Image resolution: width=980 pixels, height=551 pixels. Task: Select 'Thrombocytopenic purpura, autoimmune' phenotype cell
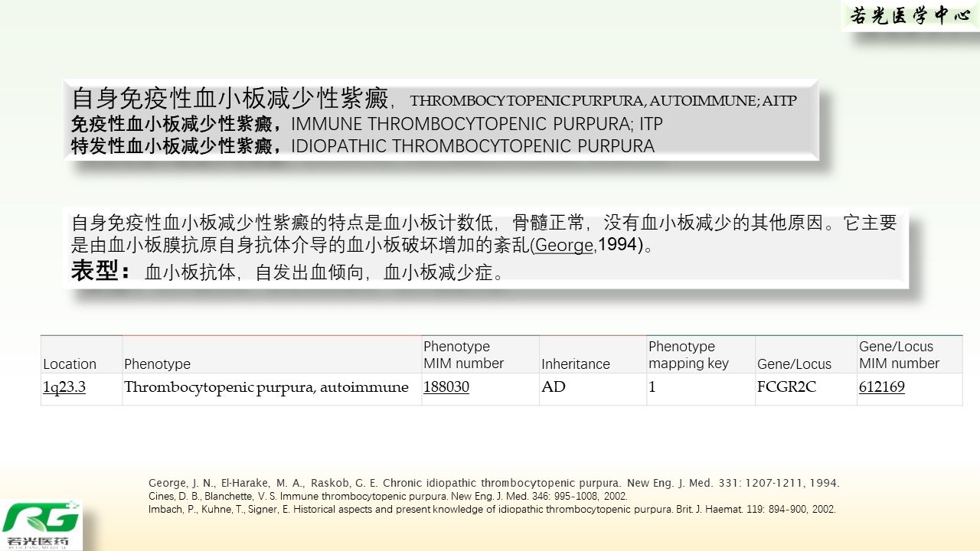point(272,389)
